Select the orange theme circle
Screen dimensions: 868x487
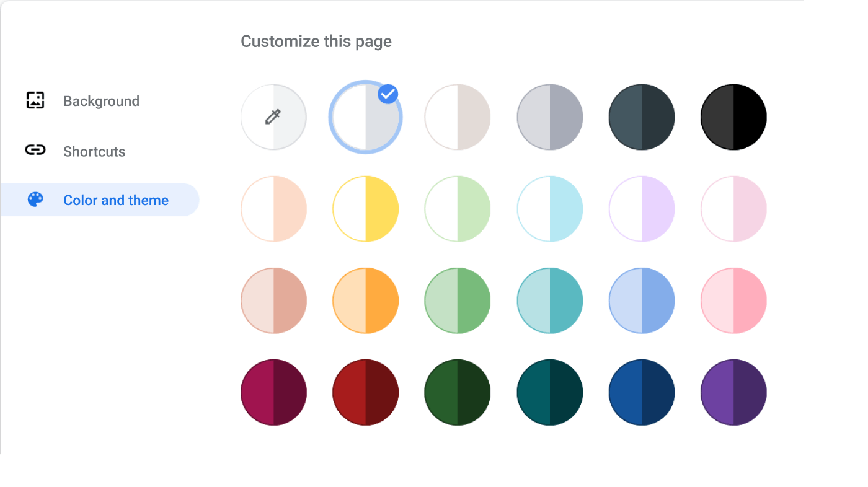[x=365, y=300]
